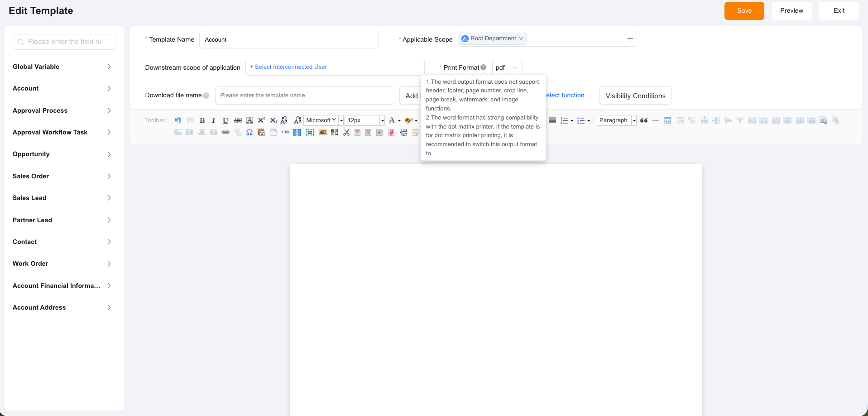Viewport: 868px width, 416px height.
Task: Click the scissors cut icon
Action: click(x=346, y=132)
